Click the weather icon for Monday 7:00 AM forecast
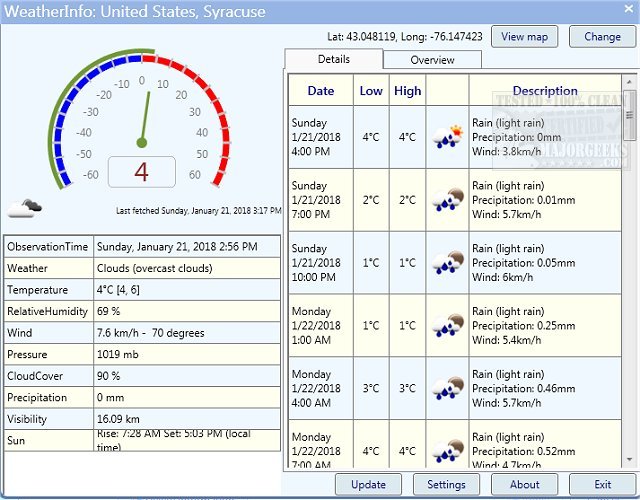This screenshot has width=640, height=500. (x=448, y=451)
